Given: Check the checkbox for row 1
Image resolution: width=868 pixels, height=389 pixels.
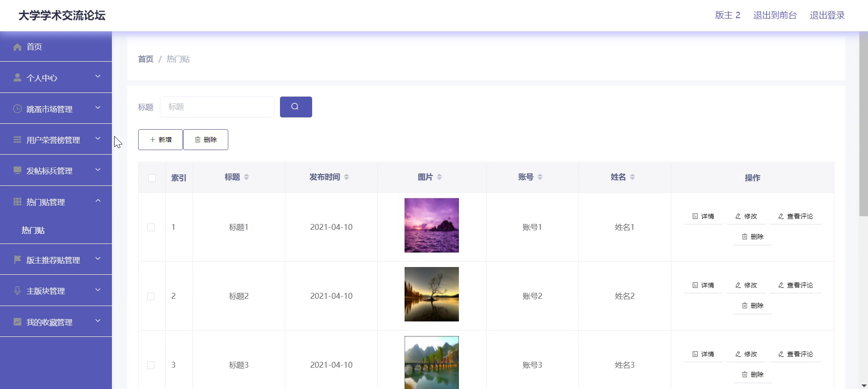Looking at the screenshot, I should tap(151, 227).
